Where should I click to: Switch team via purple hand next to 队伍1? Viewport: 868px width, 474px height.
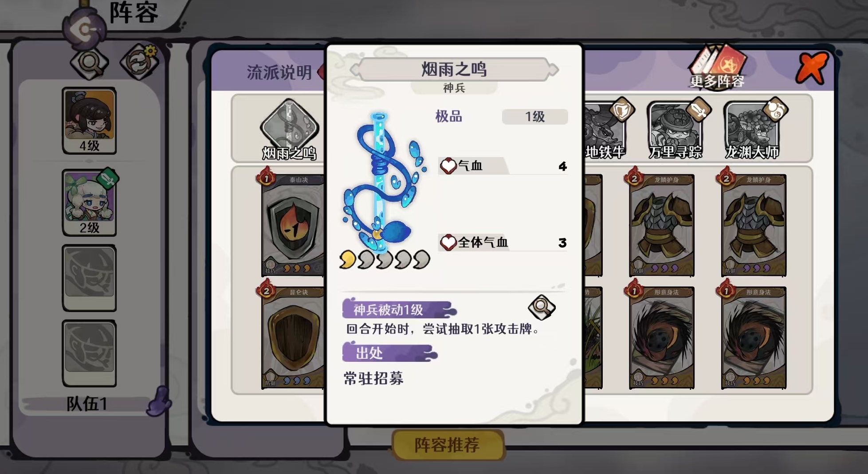(159, 401)
